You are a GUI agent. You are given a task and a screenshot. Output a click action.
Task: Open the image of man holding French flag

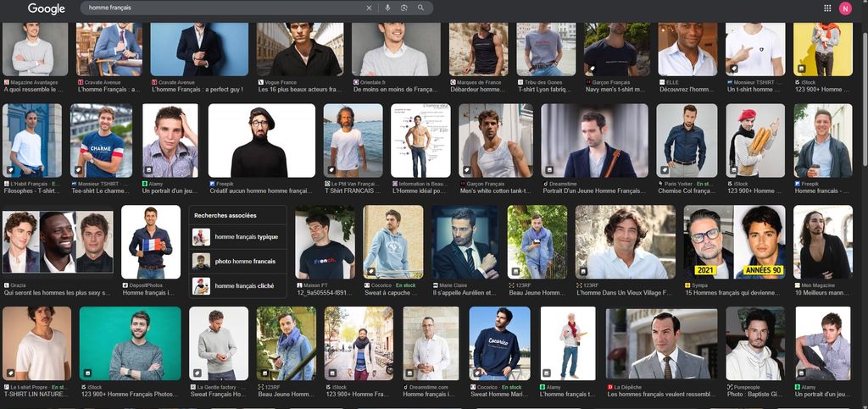[151, 242]
